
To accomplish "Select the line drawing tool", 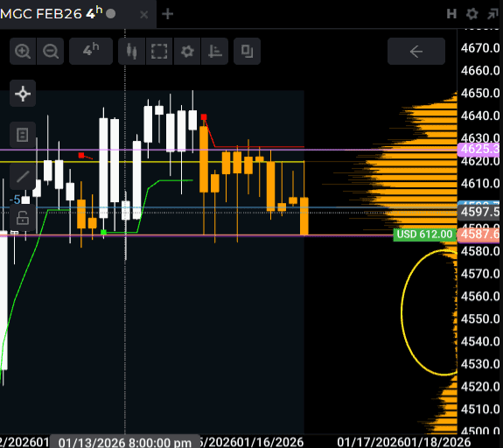I will 23,177.
